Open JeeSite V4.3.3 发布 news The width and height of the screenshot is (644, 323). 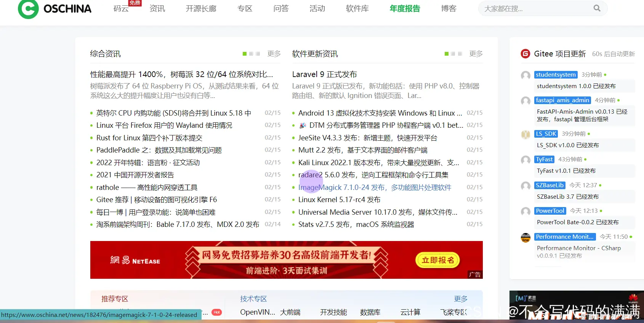[368, 138]
